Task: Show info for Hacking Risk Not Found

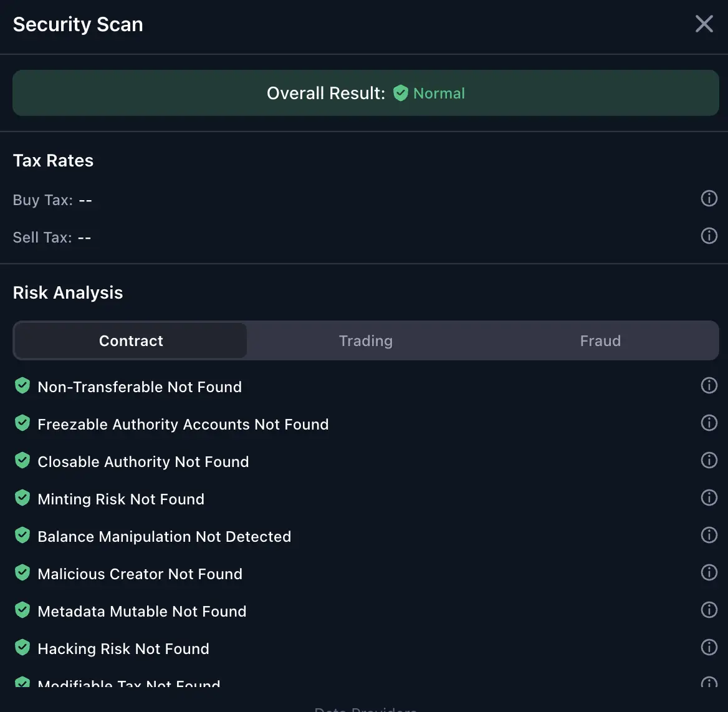Action: 709,647
